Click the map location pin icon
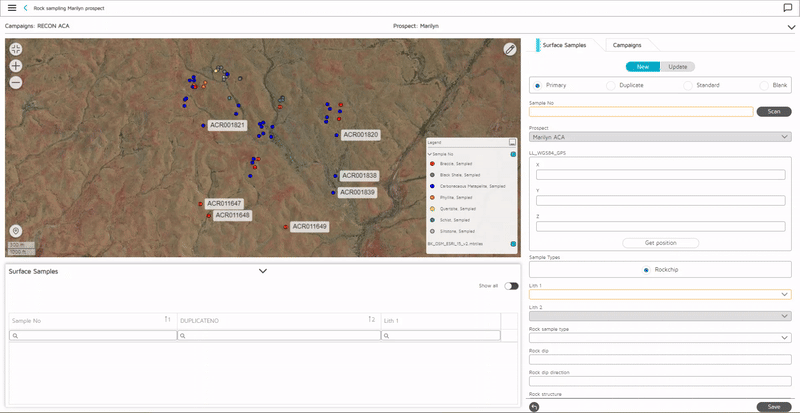Screen dimensions: 800x413 [x=16, y=231]
